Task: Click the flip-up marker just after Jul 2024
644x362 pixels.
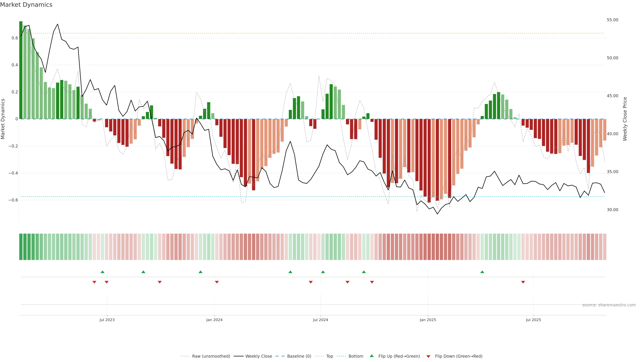Action: click(x=323, y=272)
